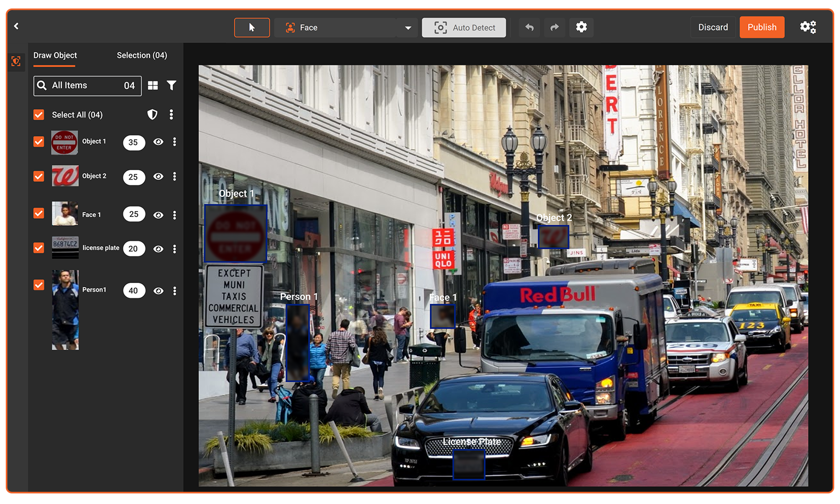
Task: Click the Publish button
Action: click(x=762, y=27)
